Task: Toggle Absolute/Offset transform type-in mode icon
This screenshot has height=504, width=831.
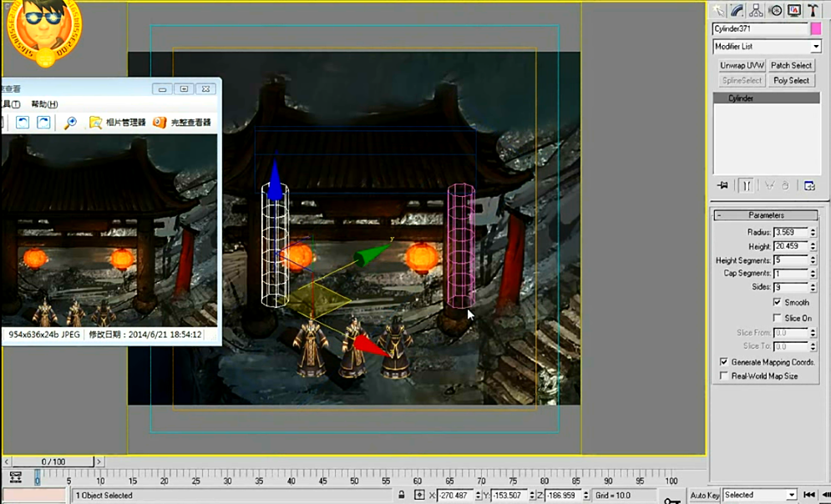Action: [419, 495]
